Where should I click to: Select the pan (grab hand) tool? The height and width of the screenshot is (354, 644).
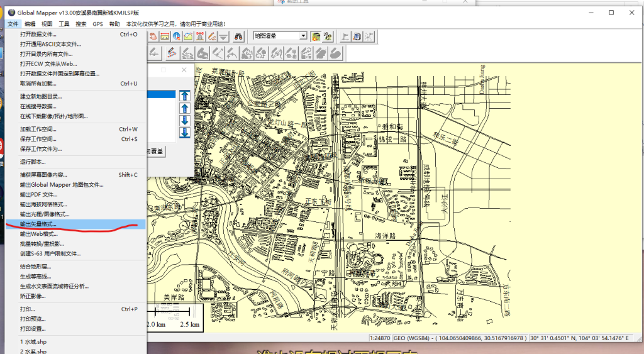coord(153,36)
